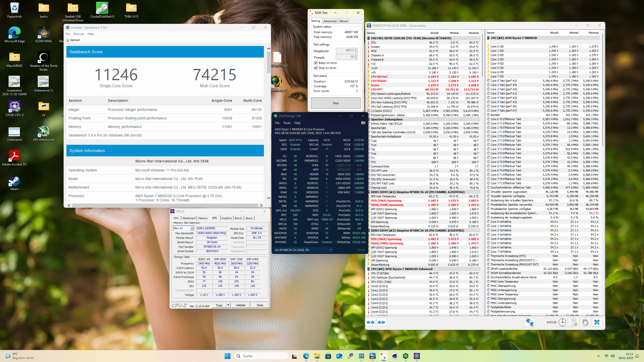Open CPU-Z Tools dropdown arrow
This screenshot has width=644, height=362.
pos(228,305)
